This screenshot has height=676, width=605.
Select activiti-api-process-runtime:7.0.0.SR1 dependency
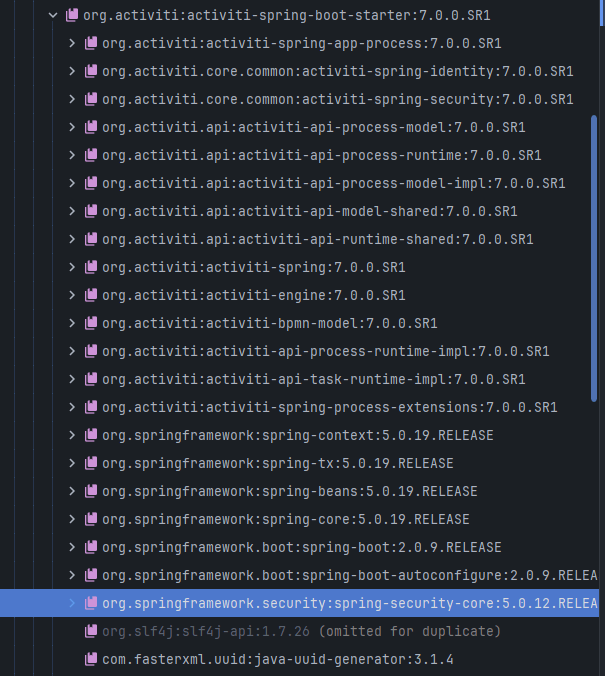321,156
